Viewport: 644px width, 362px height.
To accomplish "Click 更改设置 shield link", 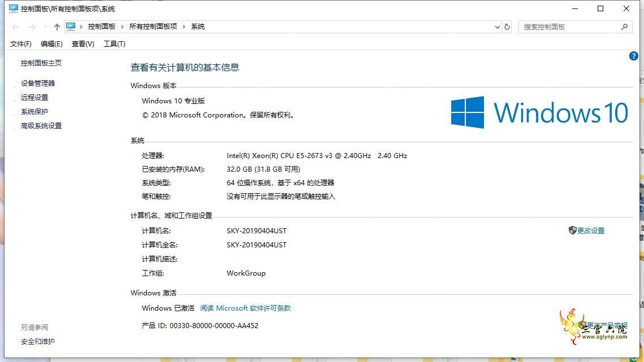I will tap(586, 230).
